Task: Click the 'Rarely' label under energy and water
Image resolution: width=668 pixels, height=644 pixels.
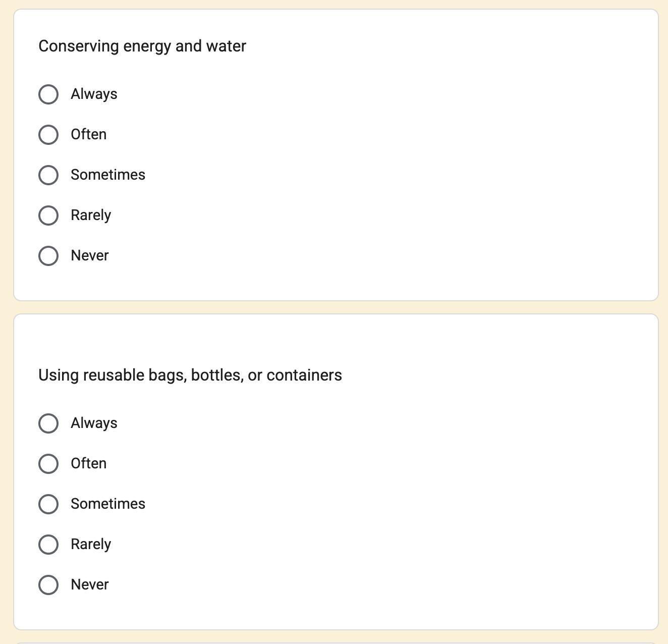Action: 91,216
